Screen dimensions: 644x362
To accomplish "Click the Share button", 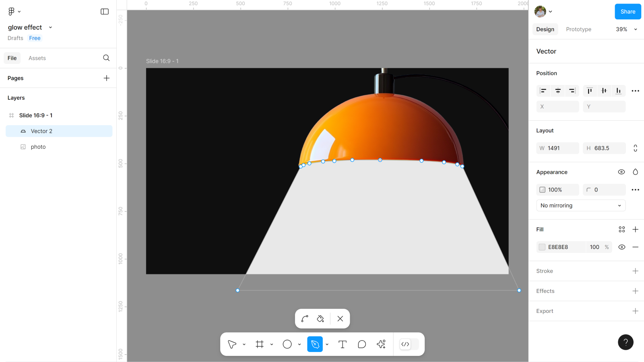I will (x=627, y=12).
